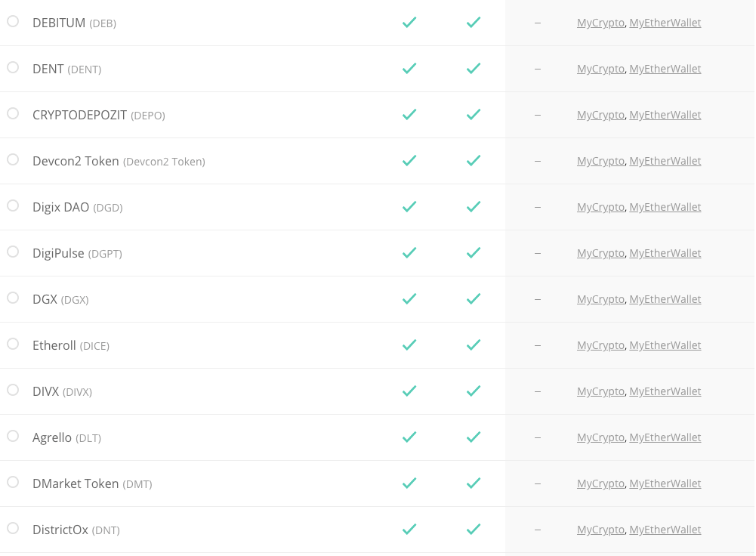Click the second checkmark for DistrictOx

pyautogui.click(x=474, y=529)
